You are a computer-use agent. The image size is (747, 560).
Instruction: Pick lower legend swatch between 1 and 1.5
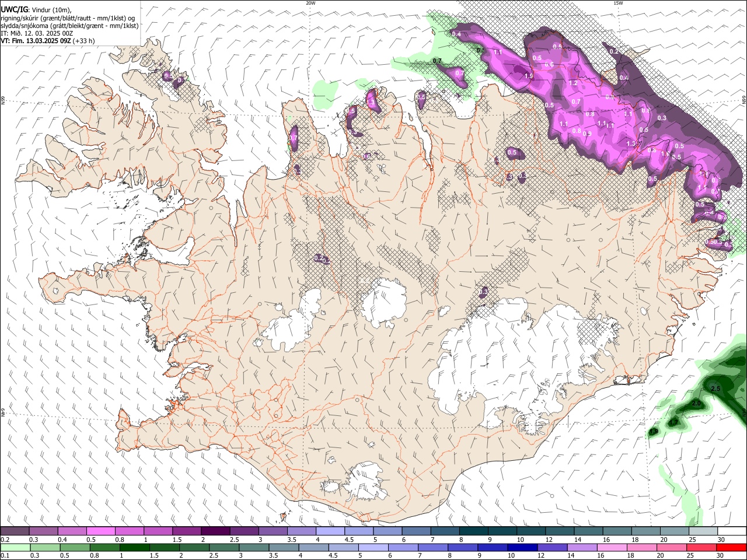[134, 548]
